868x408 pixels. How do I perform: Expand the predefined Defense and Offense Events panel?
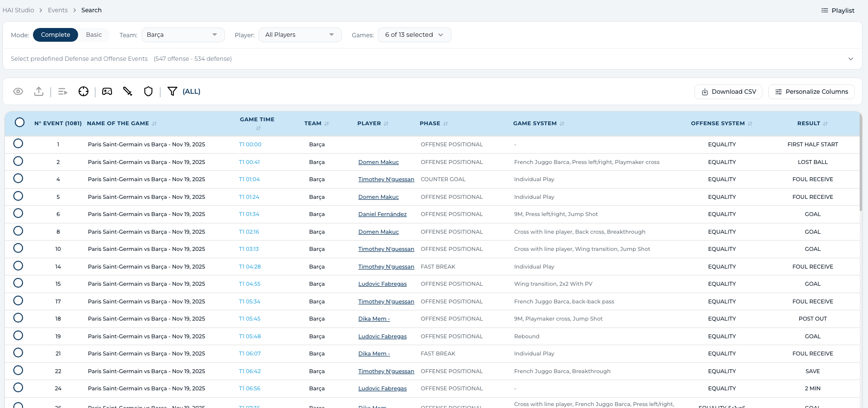point(850,59)
